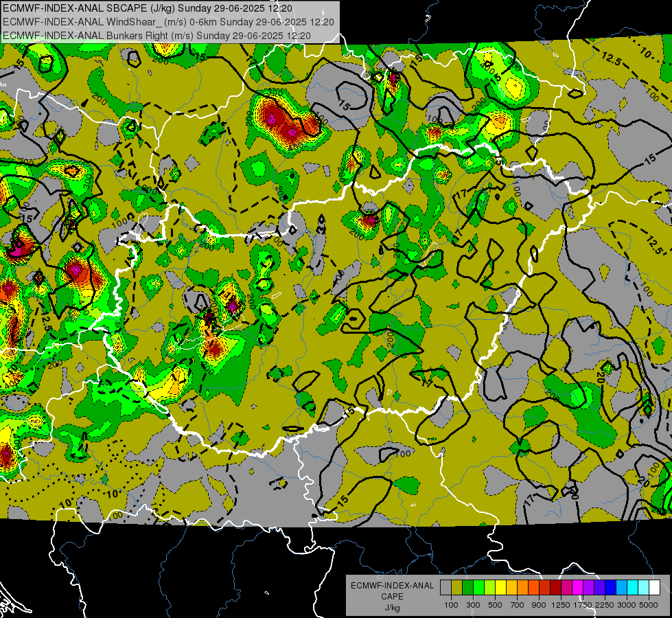This screenshot has height=618, width=672.
Task: Click the Bunkers Right title line
Action: (x=157, y=36)
